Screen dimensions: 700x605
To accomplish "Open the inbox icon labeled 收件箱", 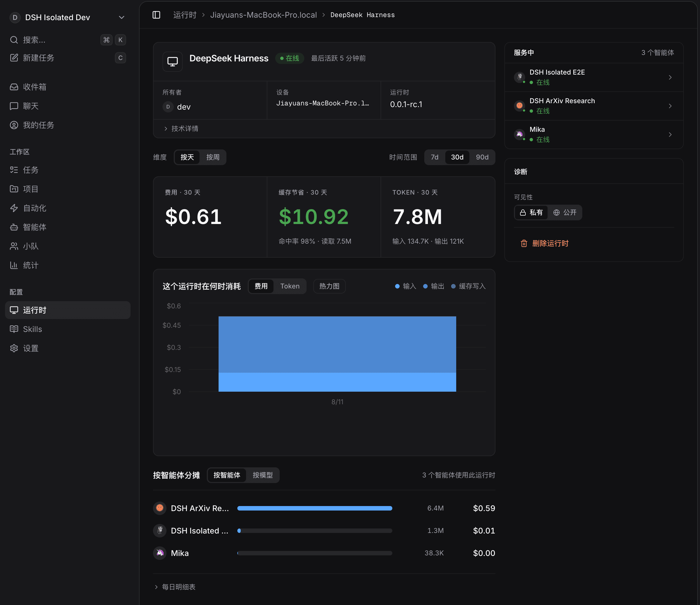I will tap(14, 87).
